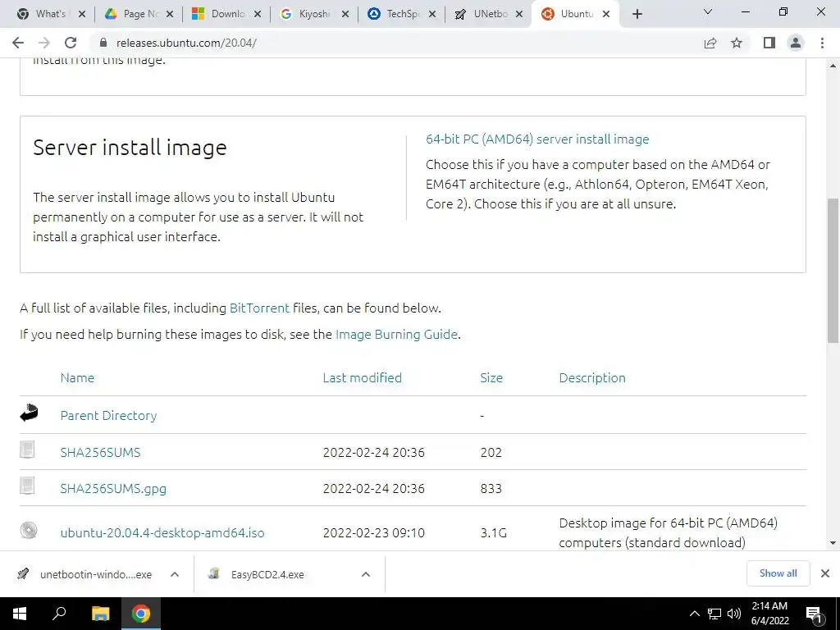Screen dimensions: 840x630
Task: Download the SHA256SUMS.gpg file
Action: click(x=113, y=489)
